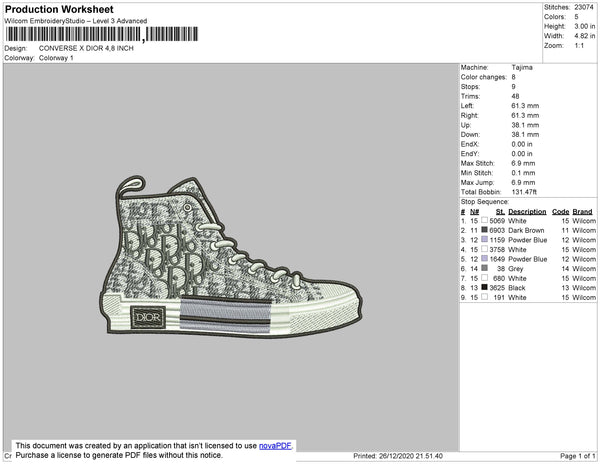Select "Wilcom EmbroideryStudio – Level 3 Advanced" text
600x464 pixels.
point(76,21)
